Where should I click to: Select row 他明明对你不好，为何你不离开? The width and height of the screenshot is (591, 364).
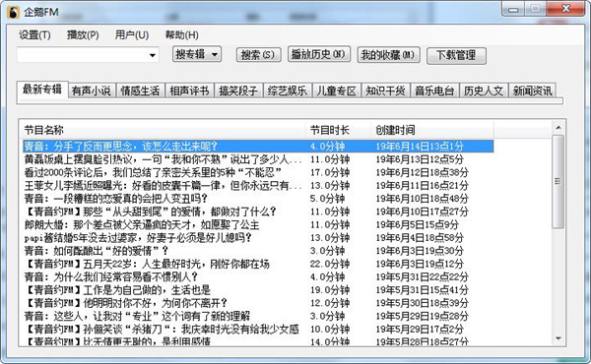258,303
